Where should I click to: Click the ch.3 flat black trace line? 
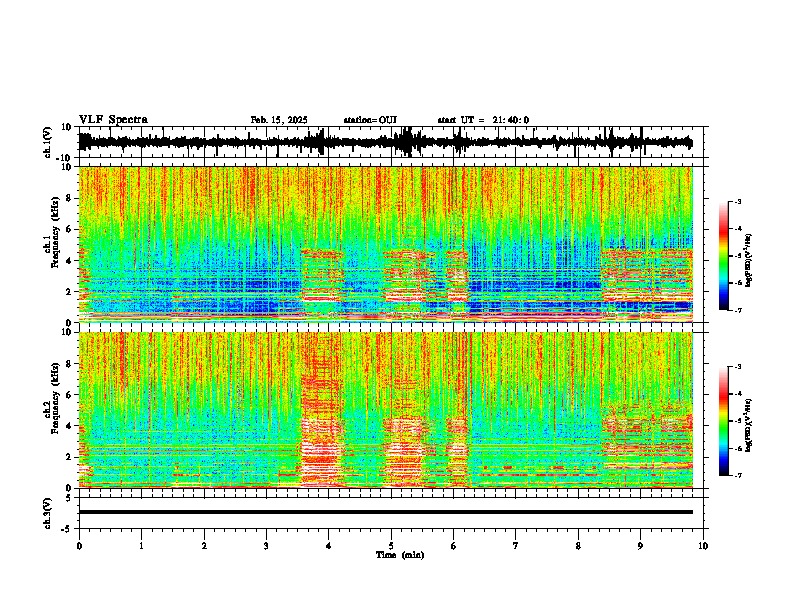[x=386, y=512]
